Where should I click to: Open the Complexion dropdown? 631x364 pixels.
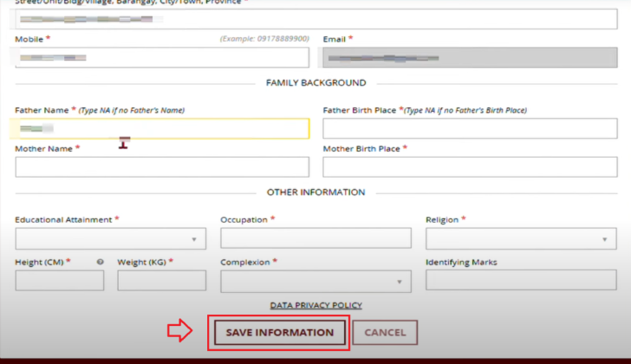point(315,281)
